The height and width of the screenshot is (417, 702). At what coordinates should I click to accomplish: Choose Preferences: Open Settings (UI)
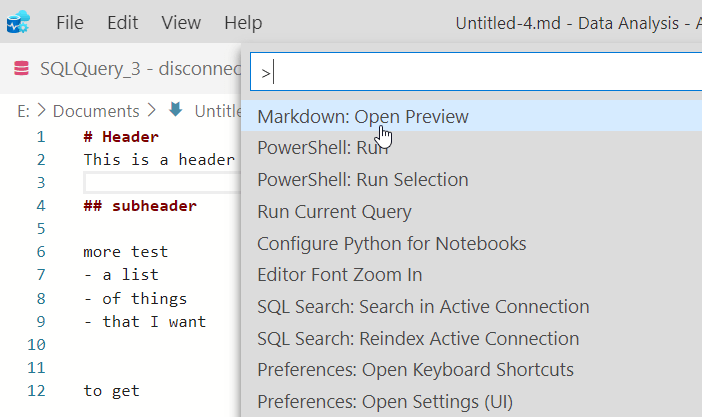(385, 402)
